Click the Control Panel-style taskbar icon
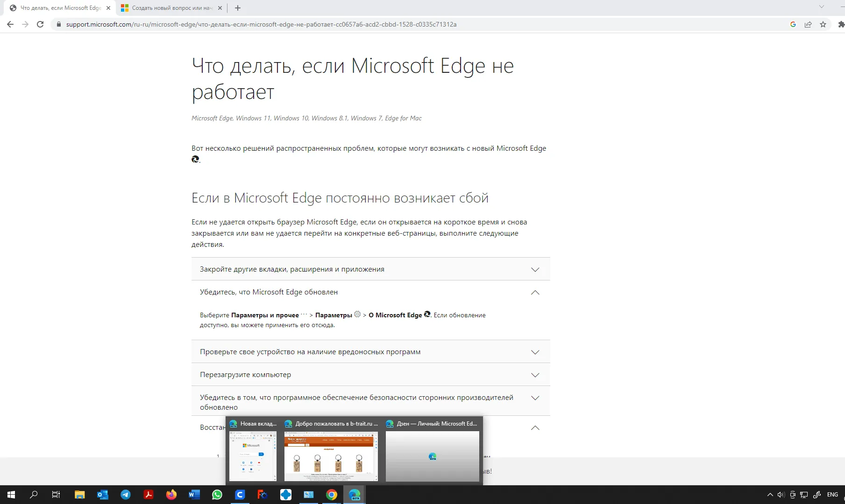Viewport: 845px width, 504px height. [309, 495]
